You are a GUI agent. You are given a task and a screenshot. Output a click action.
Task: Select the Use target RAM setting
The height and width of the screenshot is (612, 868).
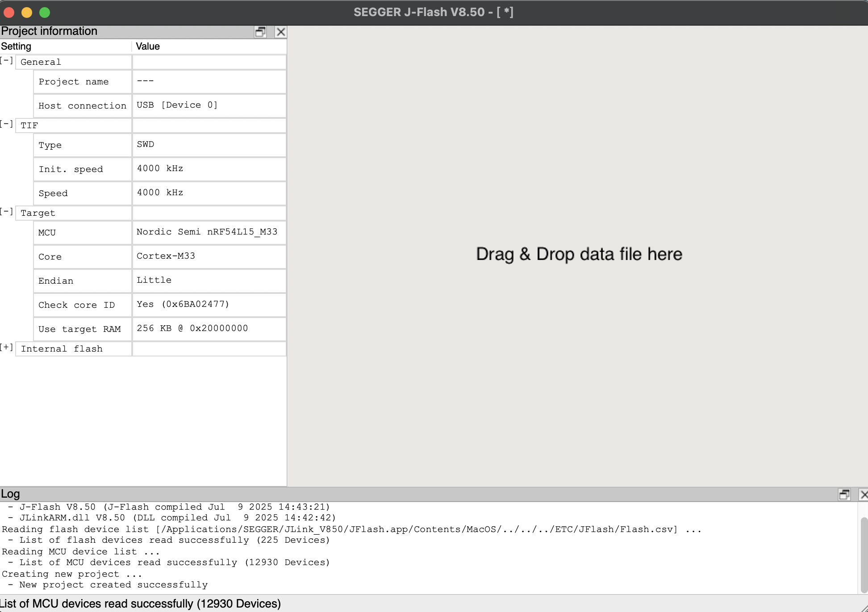(x=83, y=329)
